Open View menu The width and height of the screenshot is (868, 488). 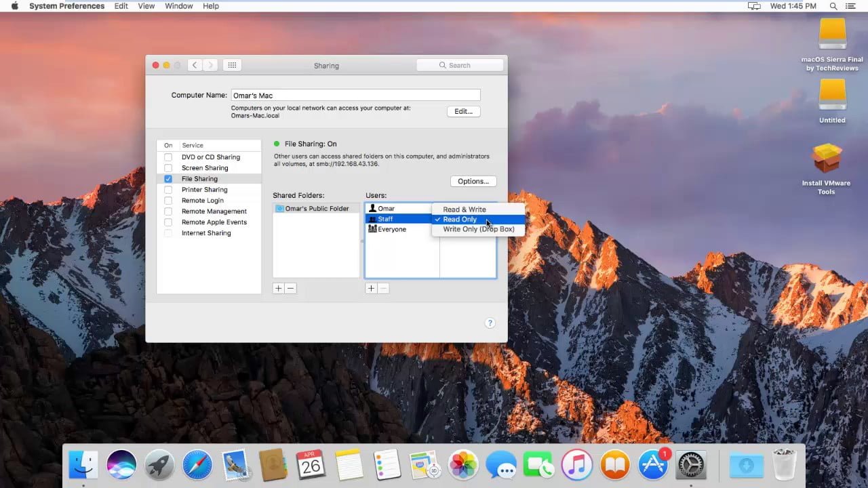coord(146,6)
